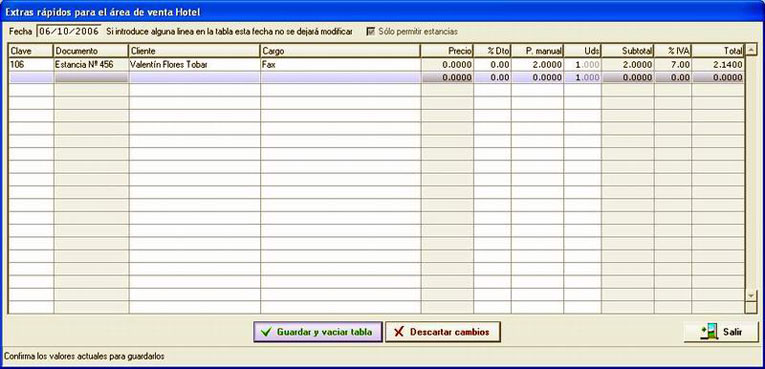
Task: Click the Descartar cambios button
Action: 443,332
